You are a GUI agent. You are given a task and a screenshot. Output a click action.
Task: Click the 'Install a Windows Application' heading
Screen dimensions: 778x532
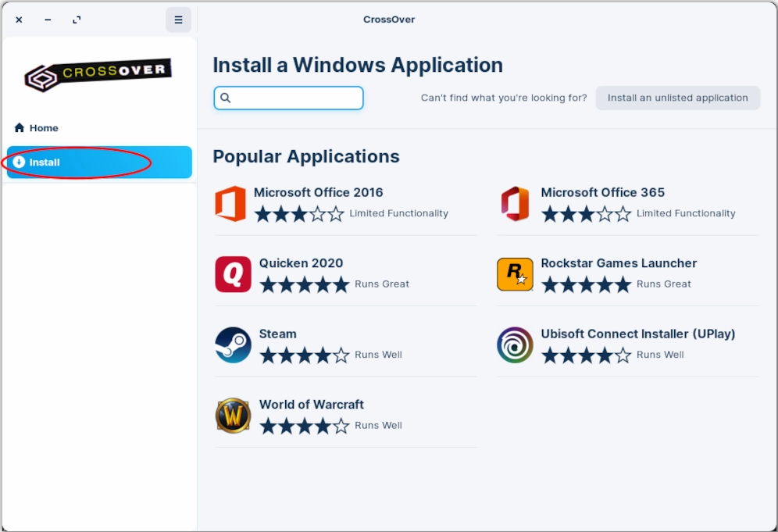coord(358,65)
